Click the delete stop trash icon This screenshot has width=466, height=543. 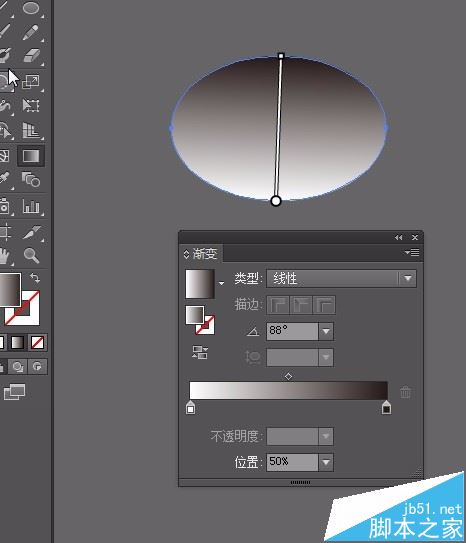pos(405,392)
